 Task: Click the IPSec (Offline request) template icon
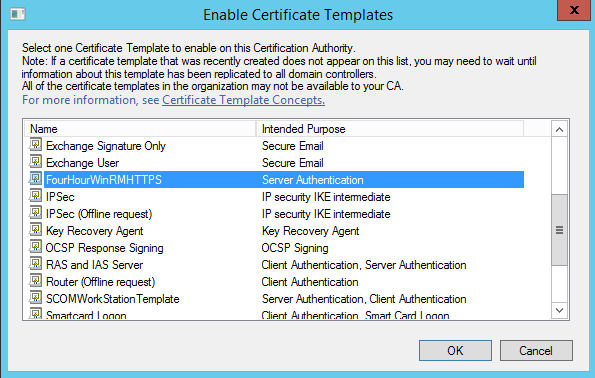(36, 213)
